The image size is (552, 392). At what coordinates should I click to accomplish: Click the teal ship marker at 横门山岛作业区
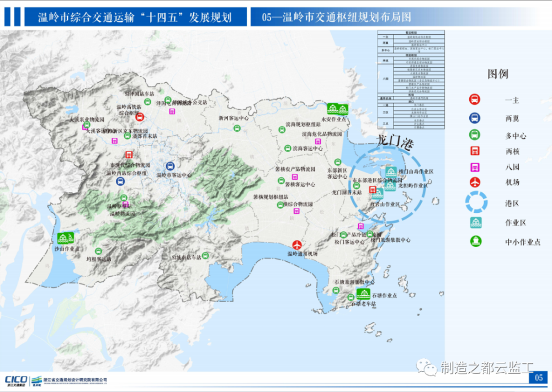point(391,172)
